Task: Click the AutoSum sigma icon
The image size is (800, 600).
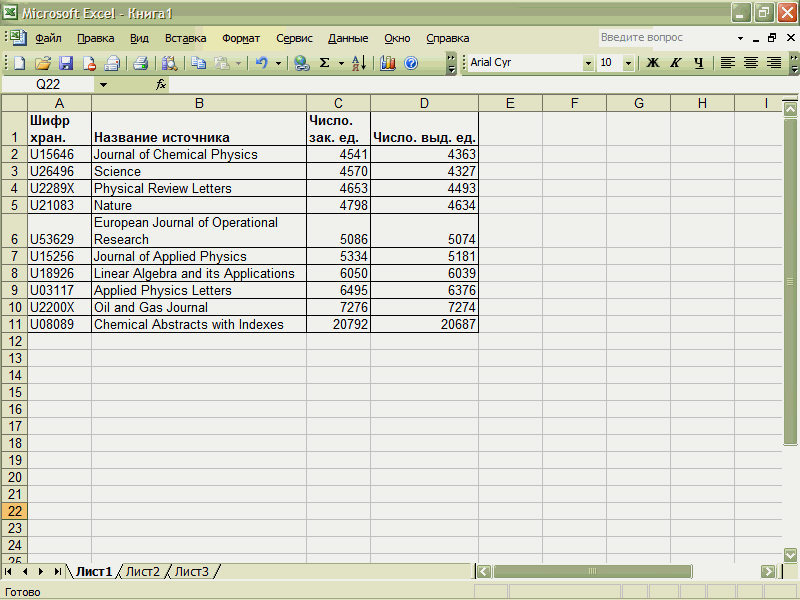Action: click(x=324, y=63)
